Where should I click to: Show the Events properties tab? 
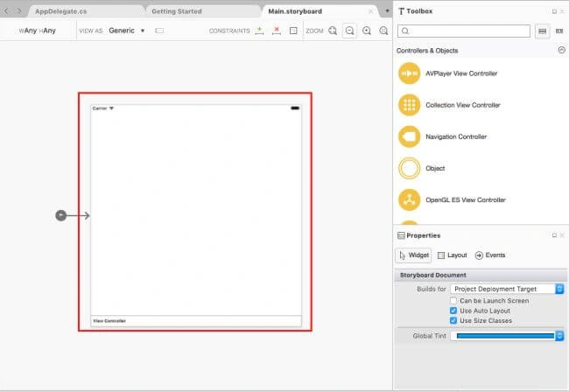pyautogui.click(x=490, y=255)
